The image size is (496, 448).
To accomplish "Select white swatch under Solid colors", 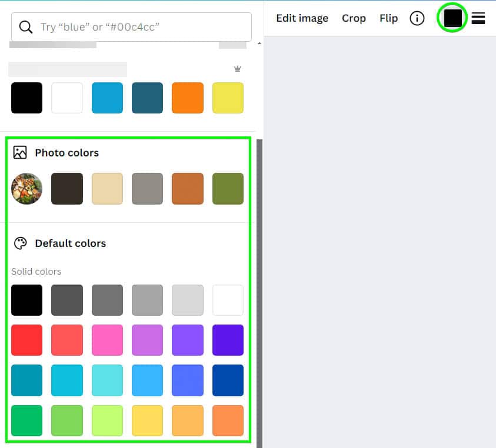I will point(228,300).
